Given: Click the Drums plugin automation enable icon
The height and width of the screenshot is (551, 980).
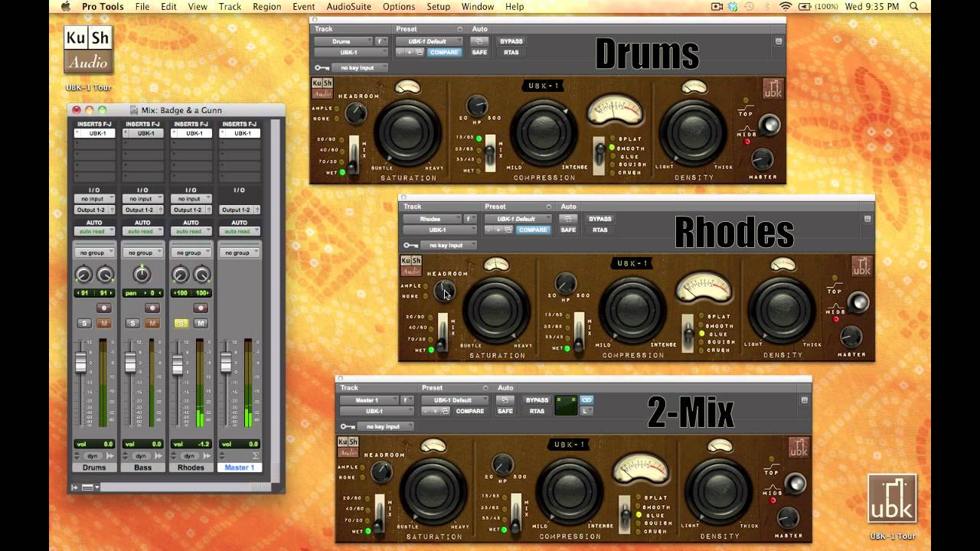Looking at the screenshot, I should click(479, 41).
